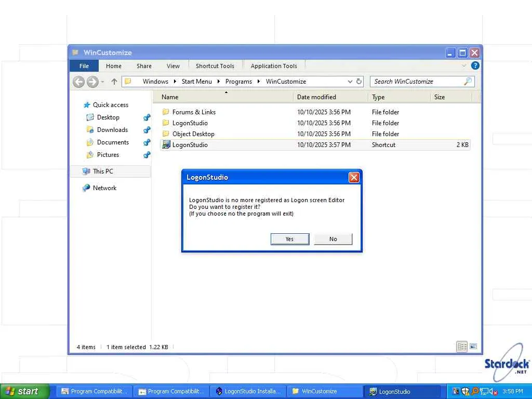This screenshot has height=399, width=532.
Task: Open the address bar history dropdown
Action: 350,82
